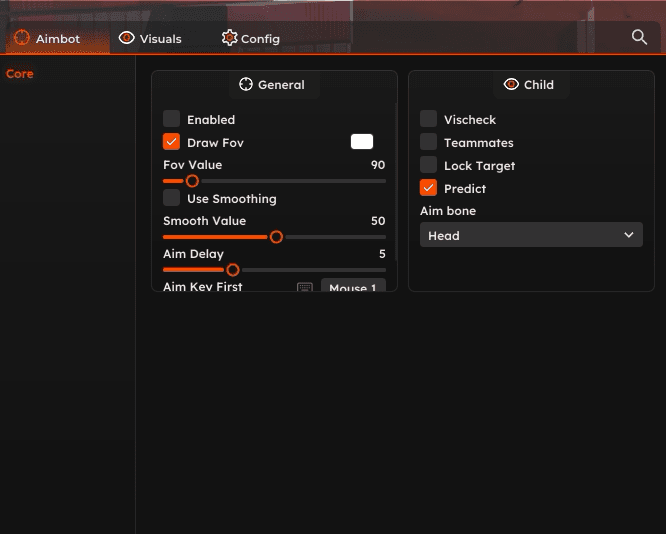Click the Mouse 1 keybind button

(353, 288)
